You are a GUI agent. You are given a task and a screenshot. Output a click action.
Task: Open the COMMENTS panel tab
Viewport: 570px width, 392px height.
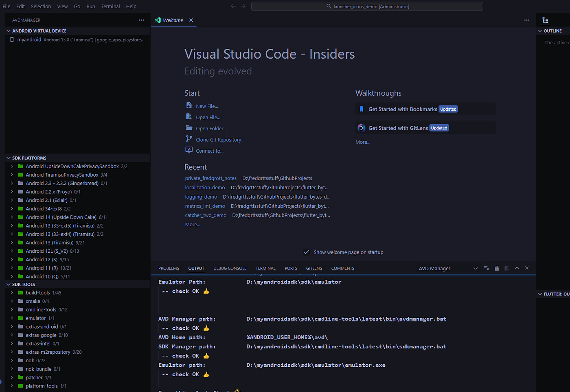(342, 268)
